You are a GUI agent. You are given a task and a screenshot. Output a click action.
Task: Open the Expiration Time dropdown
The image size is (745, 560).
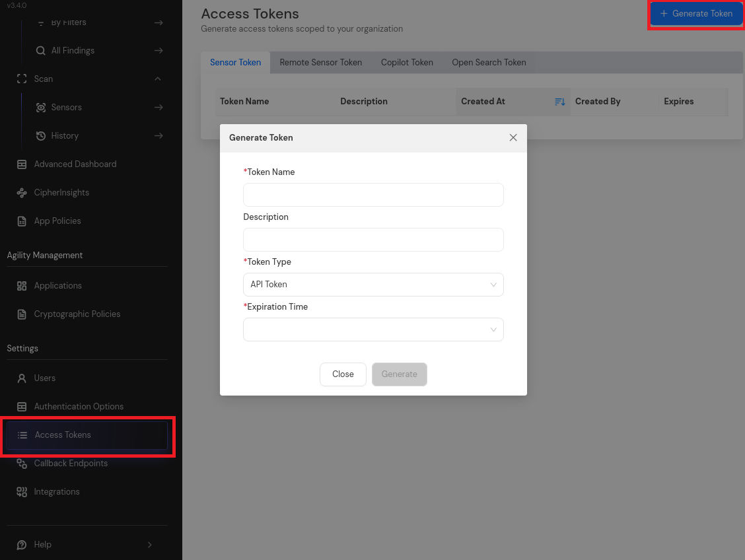pyautogui.click(x=373, y=329)
